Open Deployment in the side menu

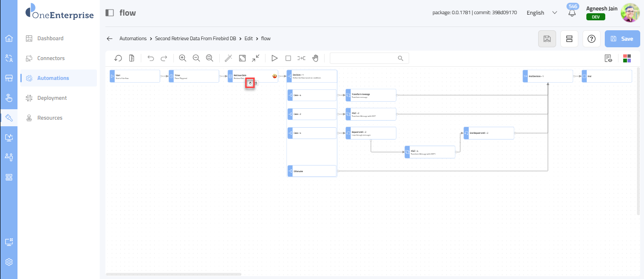click(x=52, y=98)
